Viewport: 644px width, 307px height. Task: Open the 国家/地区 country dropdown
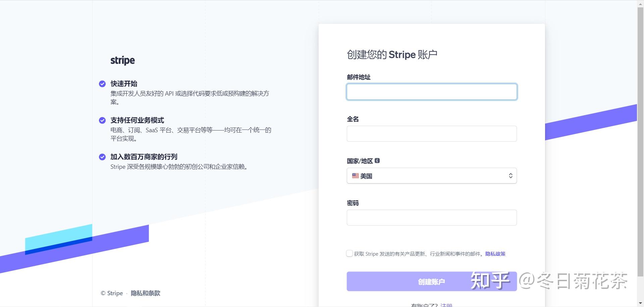click(432, 175)
